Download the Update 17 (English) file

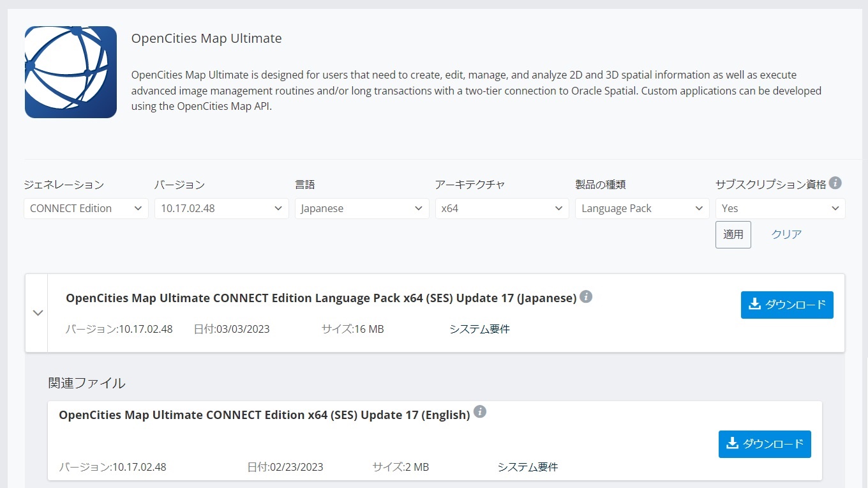click(765, 444)
